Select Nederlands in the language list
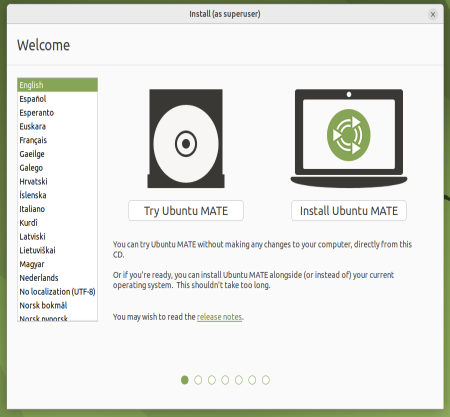The width and height of the screenshot is (450, 417). click(57, 278)
